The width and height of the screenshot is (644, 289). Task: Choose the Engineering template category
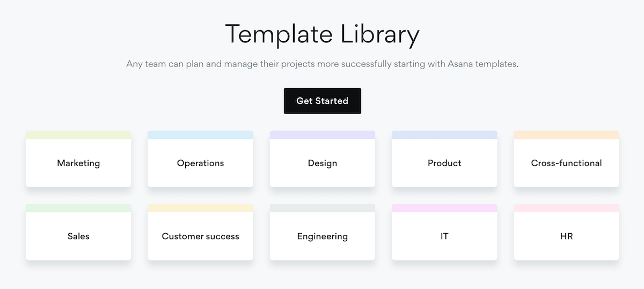(x=323, y=236)
